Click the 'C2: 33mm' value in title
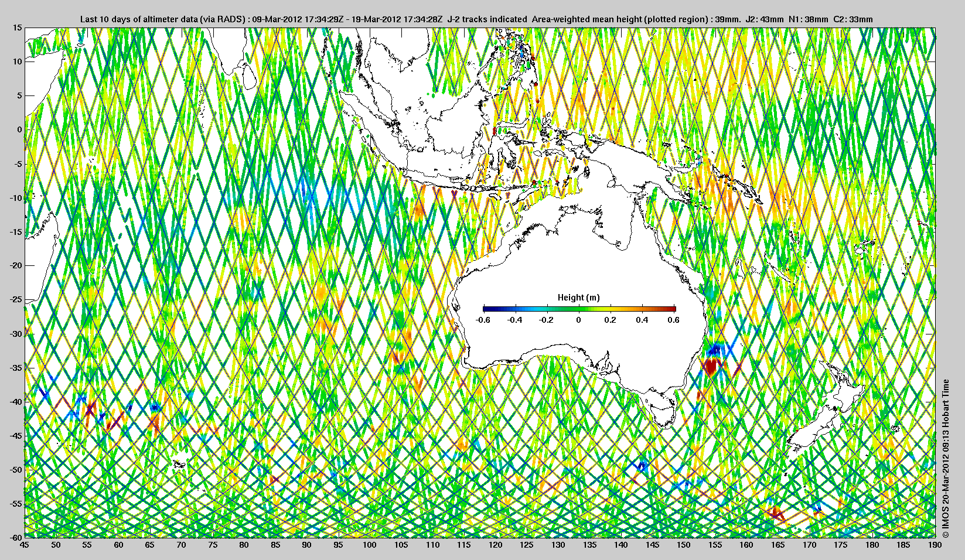965x560 pixels. pos(853,19)
